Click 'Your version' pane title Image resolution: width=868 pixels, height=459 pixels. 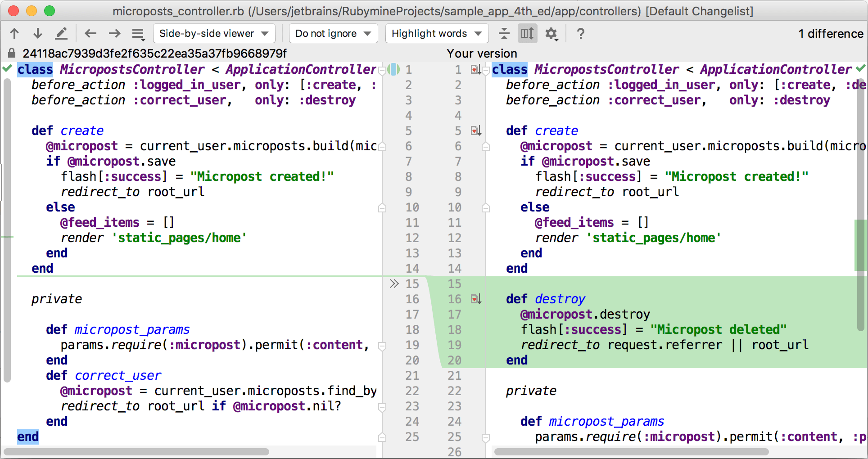[x=482, y=54]
